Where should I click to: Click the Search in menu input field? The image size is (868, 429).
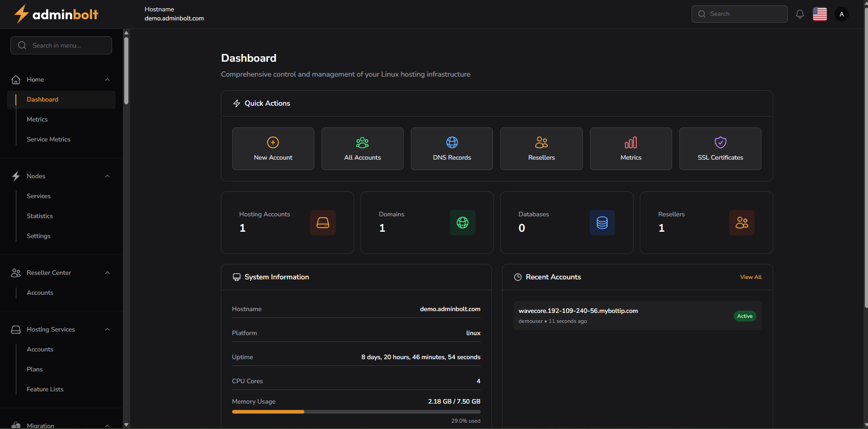(61, 45)
